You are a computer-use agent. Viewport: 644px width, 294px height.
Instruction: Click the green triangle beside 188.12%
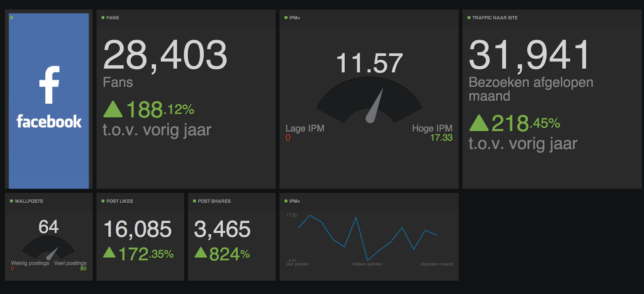tap(113, 110)
